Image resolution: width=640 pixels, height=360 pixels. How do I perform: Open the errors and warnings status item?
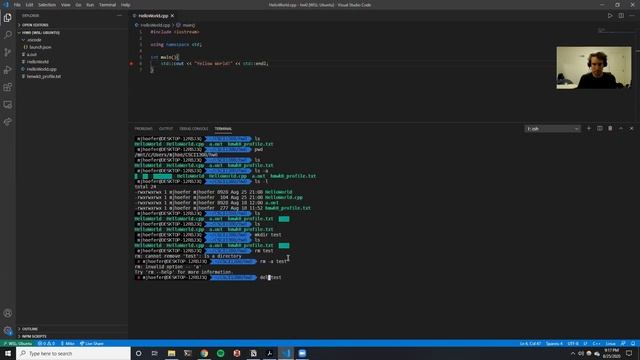47,344
